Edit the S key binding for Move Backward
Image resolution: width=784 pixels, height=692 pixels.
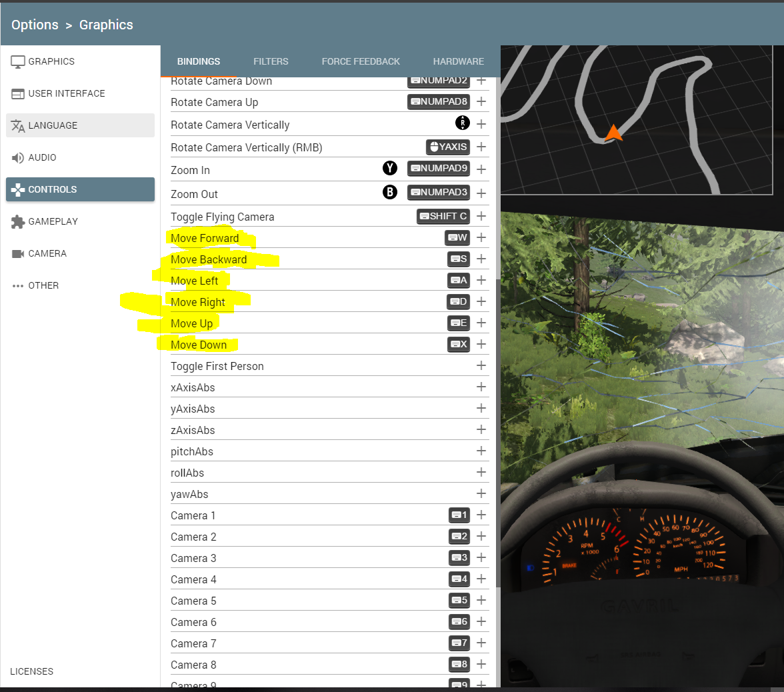point(459,259)
